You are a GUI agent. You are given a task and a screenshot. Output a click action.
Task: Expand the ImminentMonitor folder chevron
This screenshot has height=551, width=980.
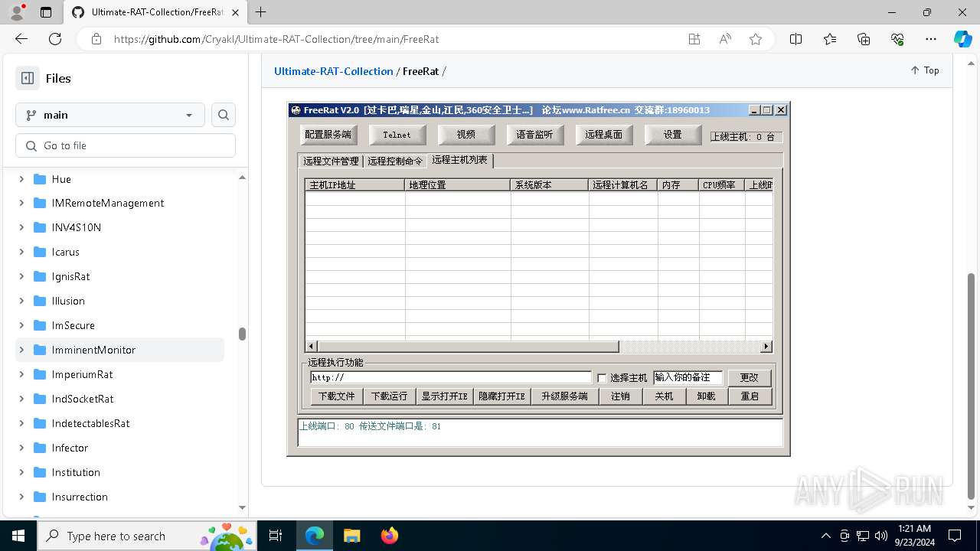[x=21, y=350]
